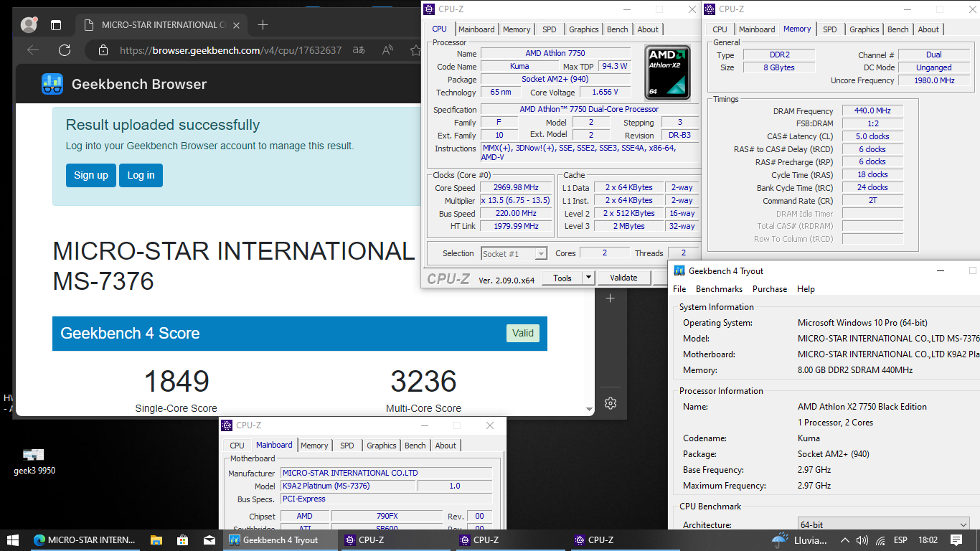Click the CPU-Z Name field AMD Athlon 7750
This screenshot has width=980, height=551.
(x=555, y=54)
